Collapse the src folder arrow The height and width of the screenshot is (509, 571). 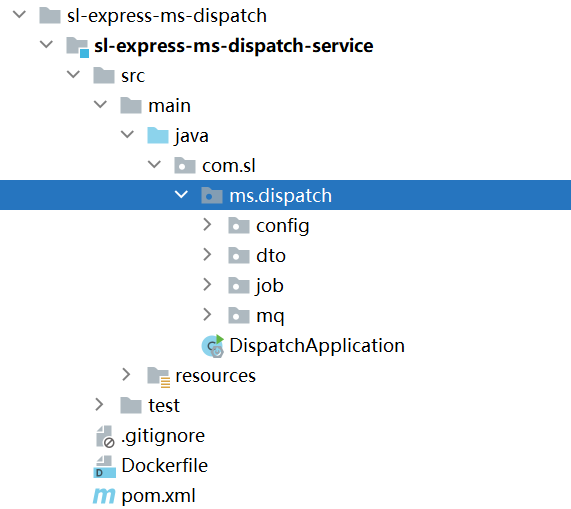73,74
